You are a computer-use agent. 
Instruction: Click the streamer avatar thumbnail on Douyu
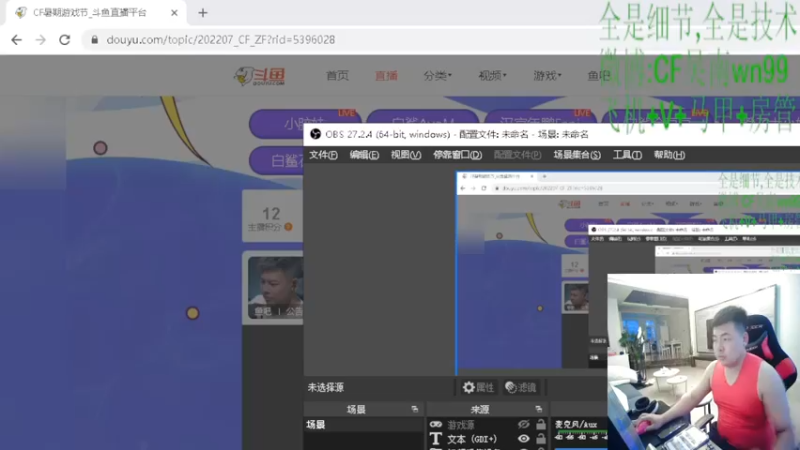click(x=276, y=287)
